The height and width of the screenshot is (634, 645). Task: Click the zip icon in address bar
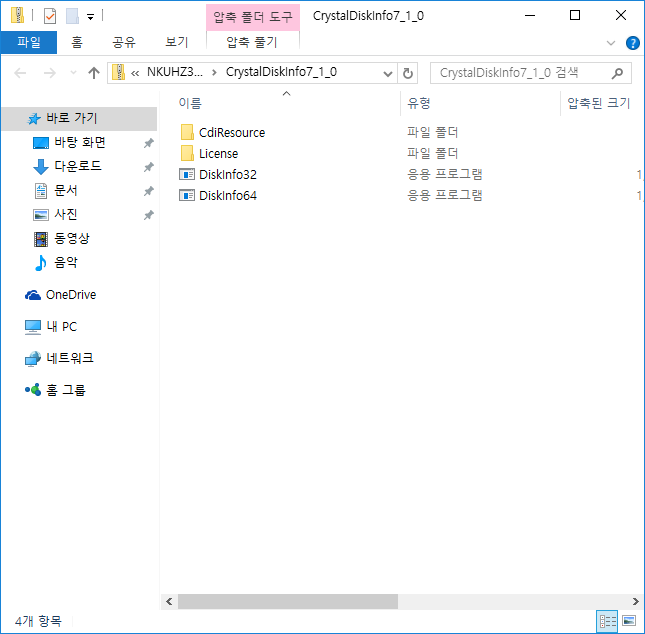118,72
